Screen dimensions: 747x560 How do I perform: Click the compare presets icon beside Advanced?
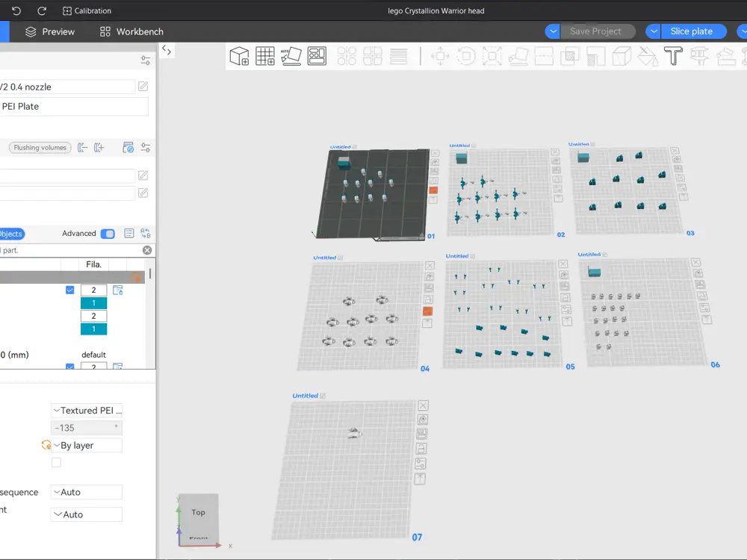coord(146,233)
